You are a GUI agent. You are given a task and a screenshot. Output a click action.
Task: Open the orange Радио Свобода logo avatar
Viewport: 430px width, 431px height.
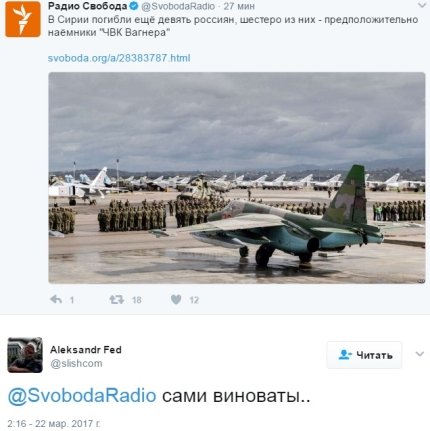click(23, 19)
